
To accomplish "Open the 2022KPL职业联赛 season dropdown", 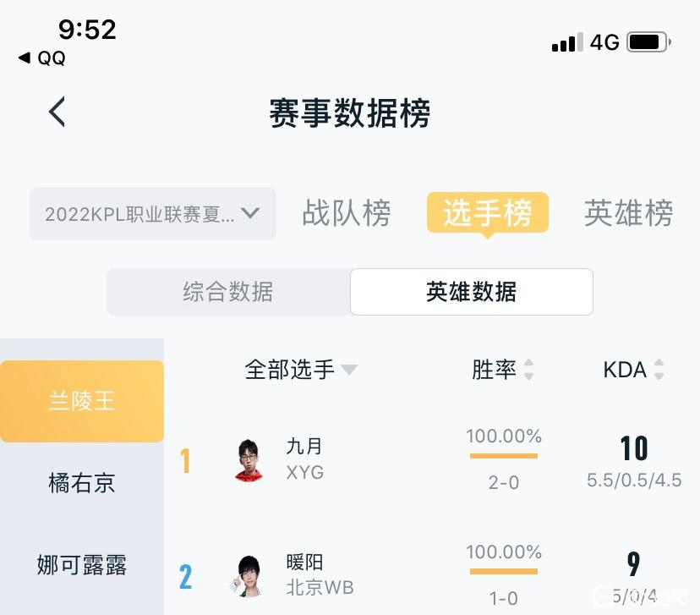I will [153, 214].
